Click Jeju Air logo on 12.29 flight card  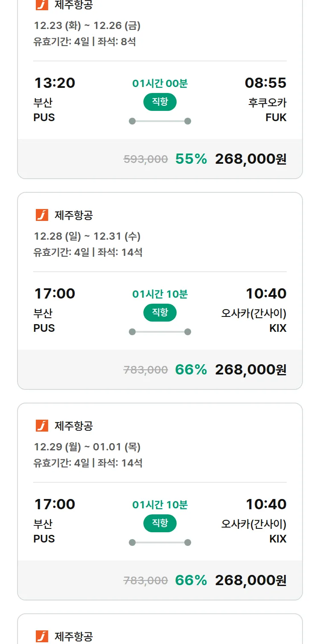pos(42,426)
